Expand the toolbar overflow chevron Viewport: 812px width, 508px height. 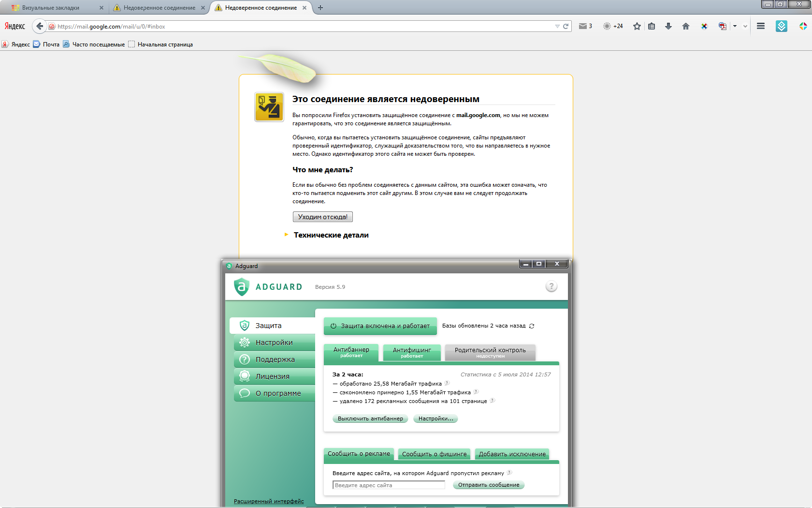(x=745, y=26)
